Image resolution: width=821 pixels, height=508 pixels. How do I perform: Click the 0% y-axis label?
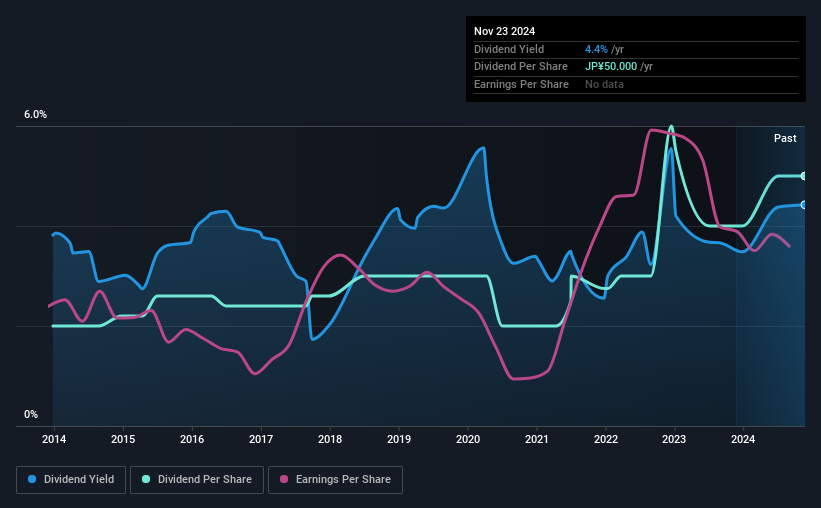click(x=31, y=414)
